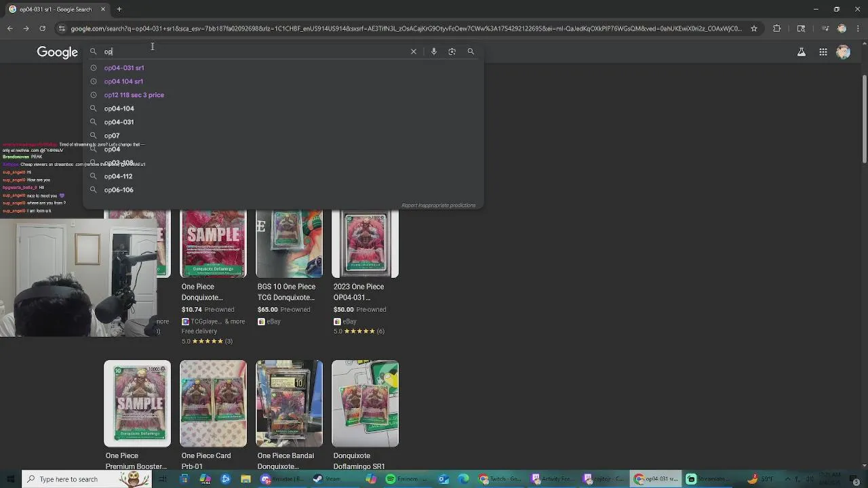Choose suggestion op04 104 sr1

(x=123, y=81)
